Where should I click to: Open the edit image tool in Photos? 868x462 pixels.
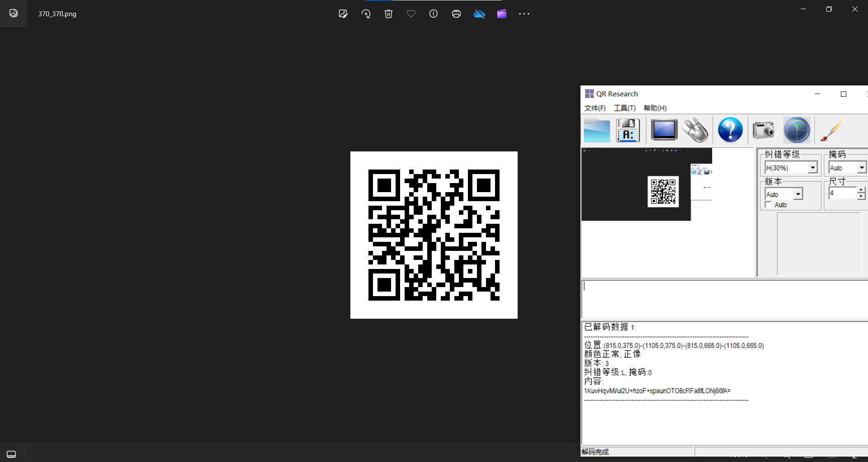tap(343, 14)
